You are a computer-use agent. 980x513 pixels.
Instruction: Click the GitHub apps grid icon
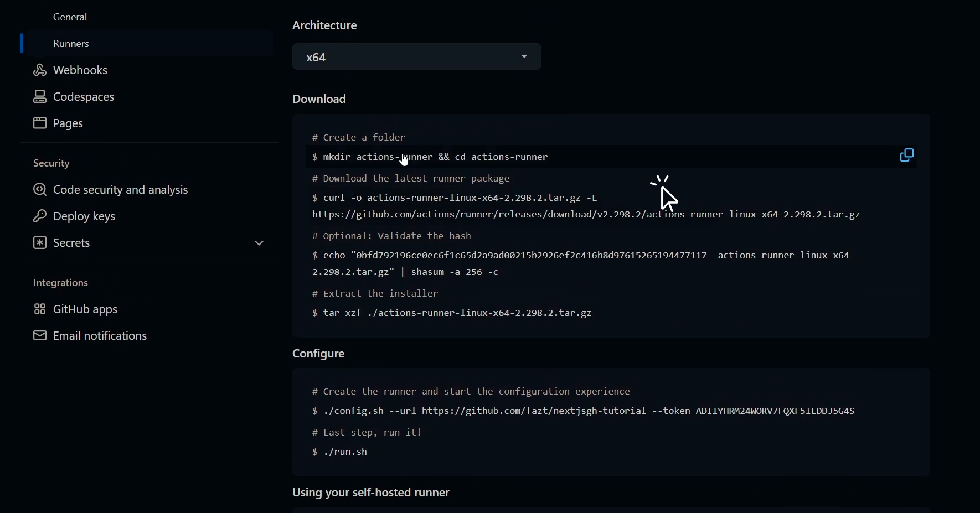click(39, 309)
